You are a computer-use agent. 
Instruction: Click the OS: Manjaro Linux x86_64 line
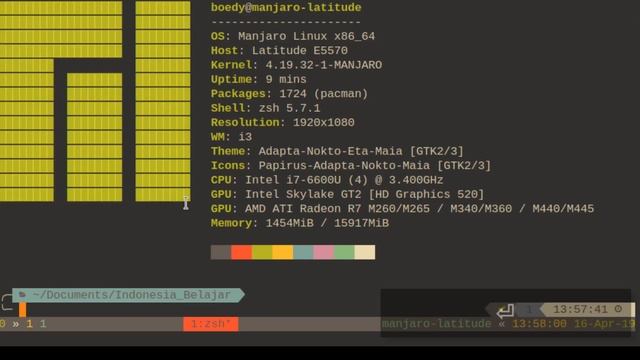pos(293,36)
